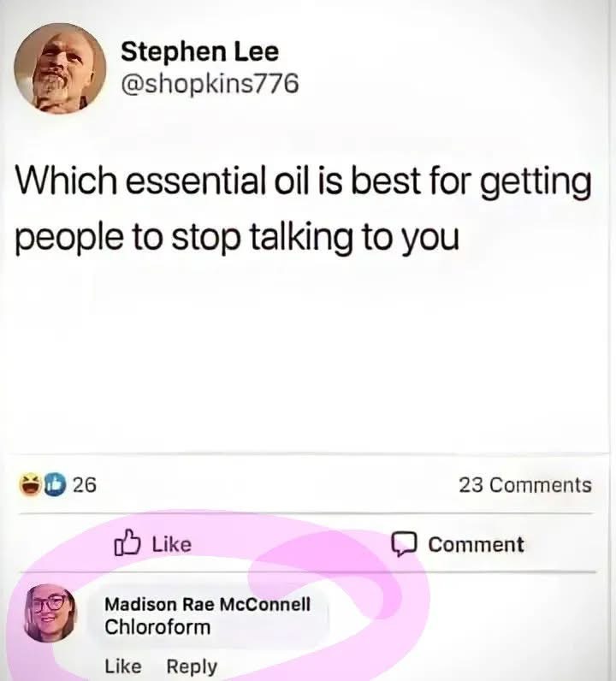The image size is (616, 681).
Task: Click the blue thumbs-up reaction badge
Action: click(54, 485)
